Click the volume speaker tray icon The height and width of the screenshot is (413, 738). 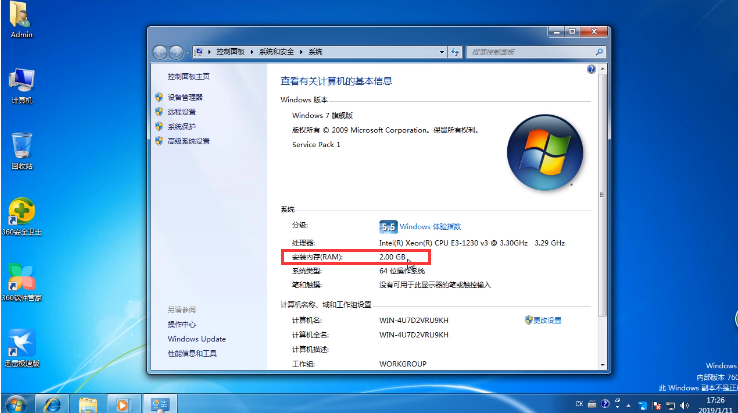684,405
